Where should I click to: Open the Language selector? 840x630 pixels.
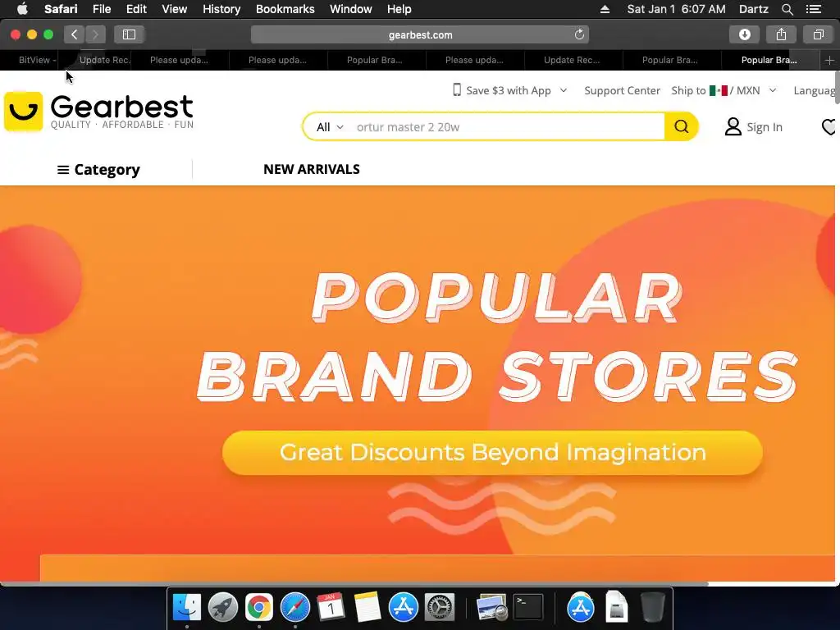[x=815, y=90]
